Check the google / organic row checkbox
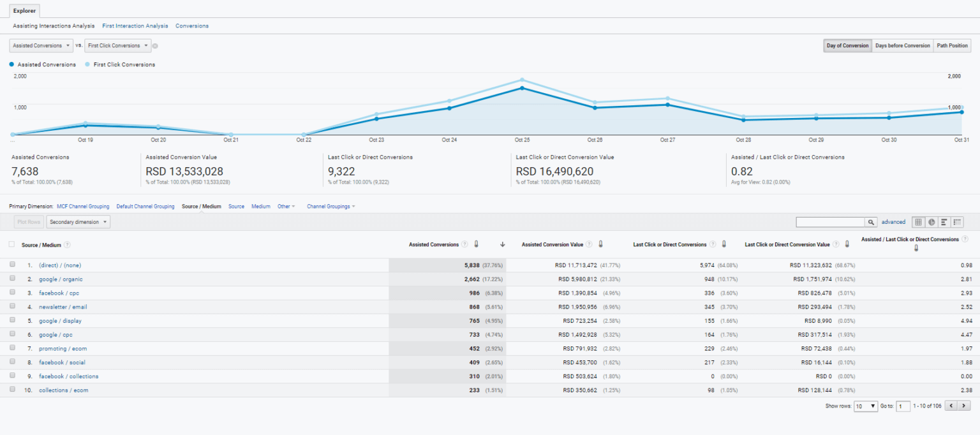The width and height of the screenshot is (980, 435). point(12,279)
